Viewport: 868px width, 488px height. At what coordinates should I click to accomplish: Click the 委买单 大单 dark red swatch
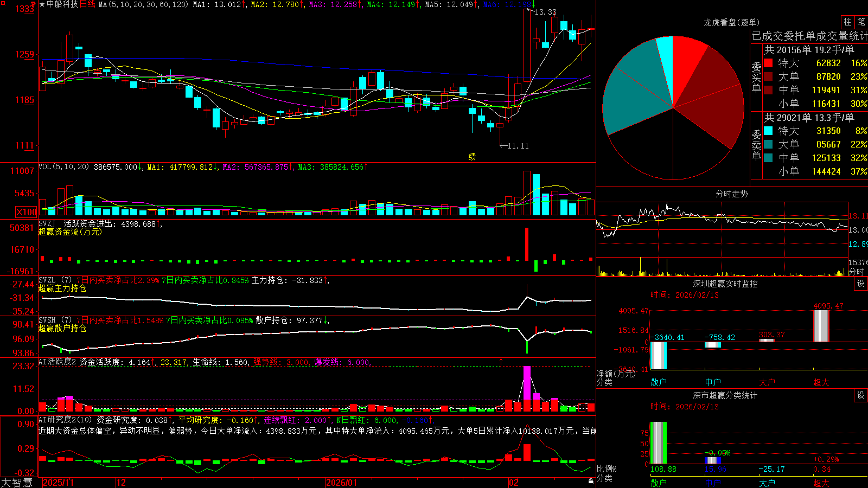(x=768, y=76)
